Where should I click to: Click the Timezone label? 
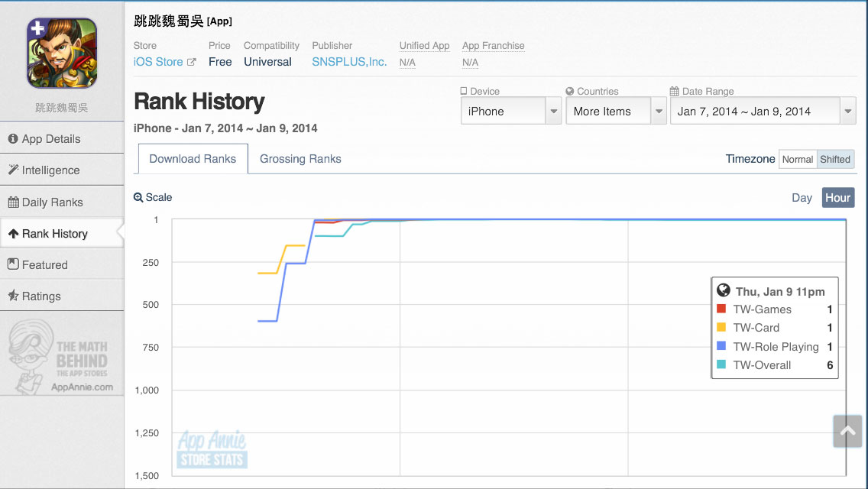[x=750, y=159]
